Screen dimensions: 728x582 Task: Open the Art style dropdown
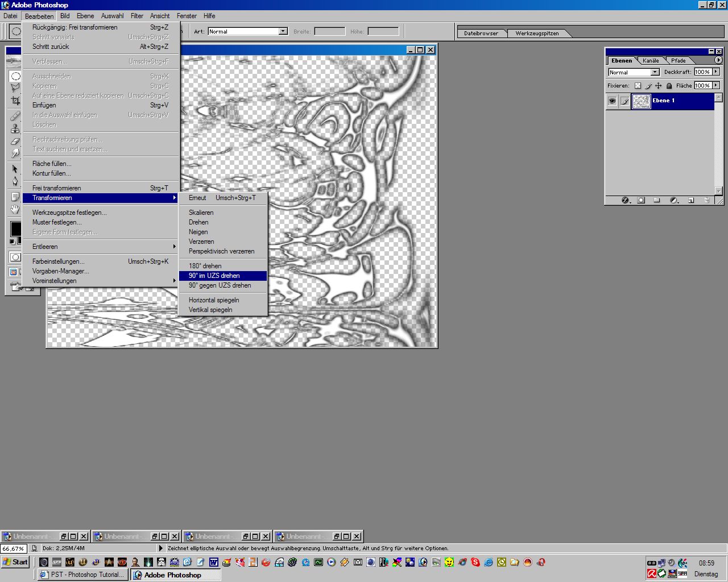point(283,31)
